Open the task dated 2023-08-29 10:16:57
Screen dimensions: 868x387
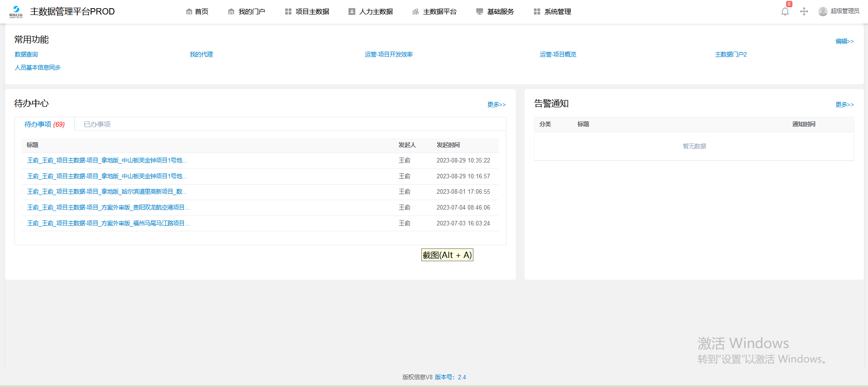[107, 177]
